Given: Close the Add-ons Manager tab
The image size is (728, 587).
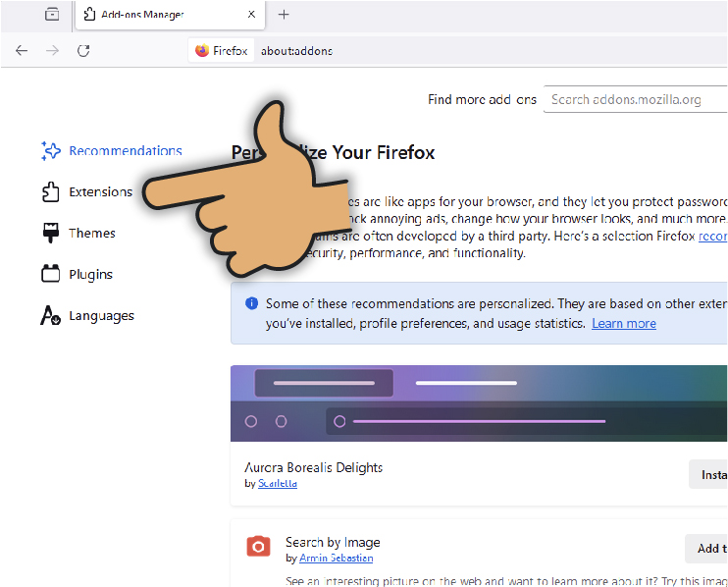Looking at the screenshot, I should (x=251, y=15).
